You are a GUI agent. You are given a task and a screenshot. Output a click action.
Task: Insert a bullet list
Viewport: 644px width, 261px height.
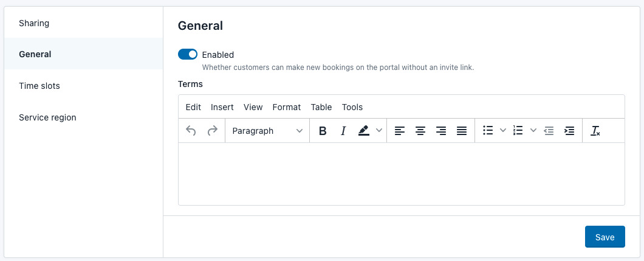[488, 131]
